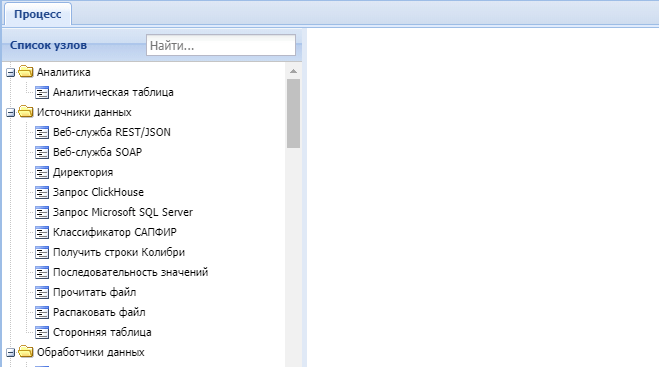Screen dimensions: 659x367
Task: Collapse the Источники данных folder
Action: pos(11,113)
